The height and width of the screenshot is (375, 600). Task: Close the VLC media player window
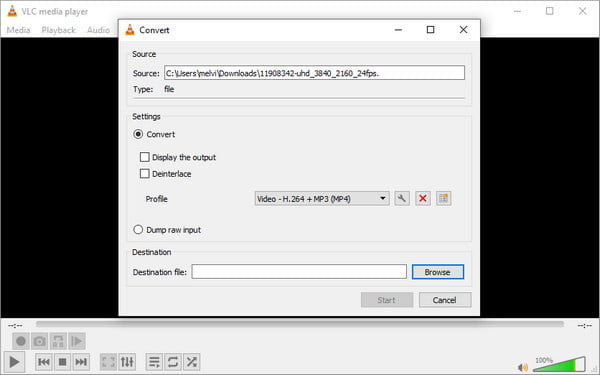582,11
